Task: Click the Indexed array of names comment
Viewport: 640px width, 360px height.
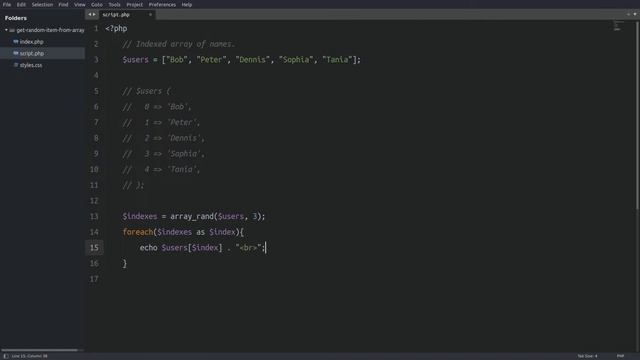Action: (179, 44)
